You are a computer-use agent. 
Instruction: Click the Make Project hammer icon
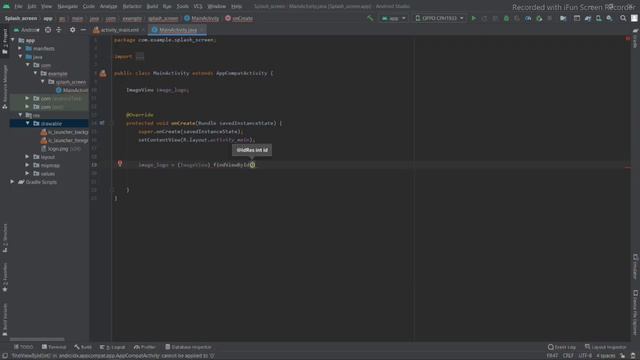click(370, 18)
